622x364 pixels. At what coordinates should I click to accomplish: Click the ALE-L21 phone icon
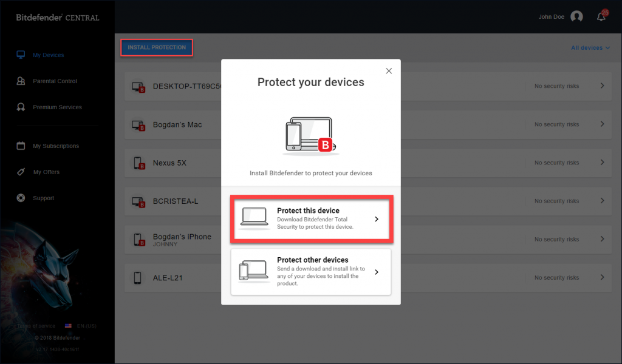pyautogui.click(x=138, y=278)
